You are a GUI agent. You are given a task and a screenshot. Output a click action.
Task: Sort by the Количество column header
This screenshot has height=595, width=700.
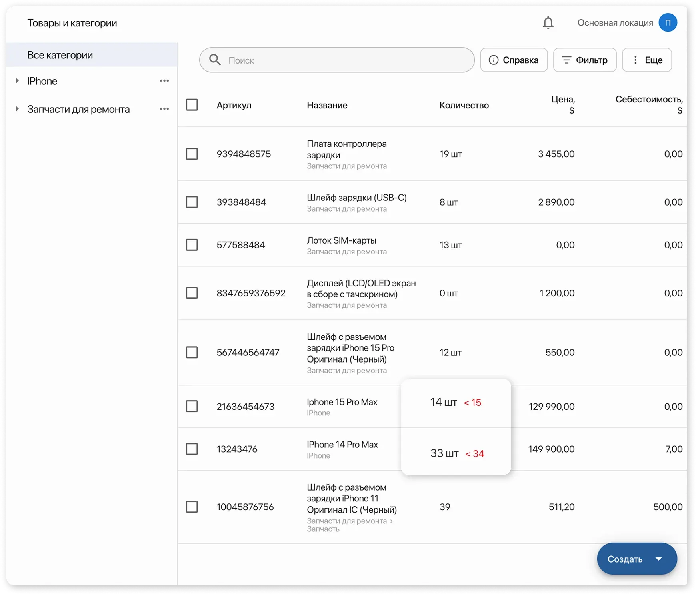(464, 105)
